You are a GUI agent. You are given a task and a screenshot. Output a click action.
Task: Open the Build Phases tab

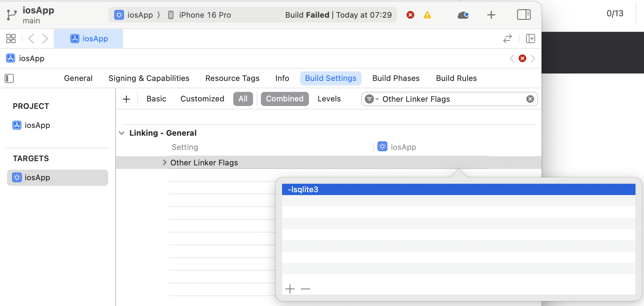(396, 78)
